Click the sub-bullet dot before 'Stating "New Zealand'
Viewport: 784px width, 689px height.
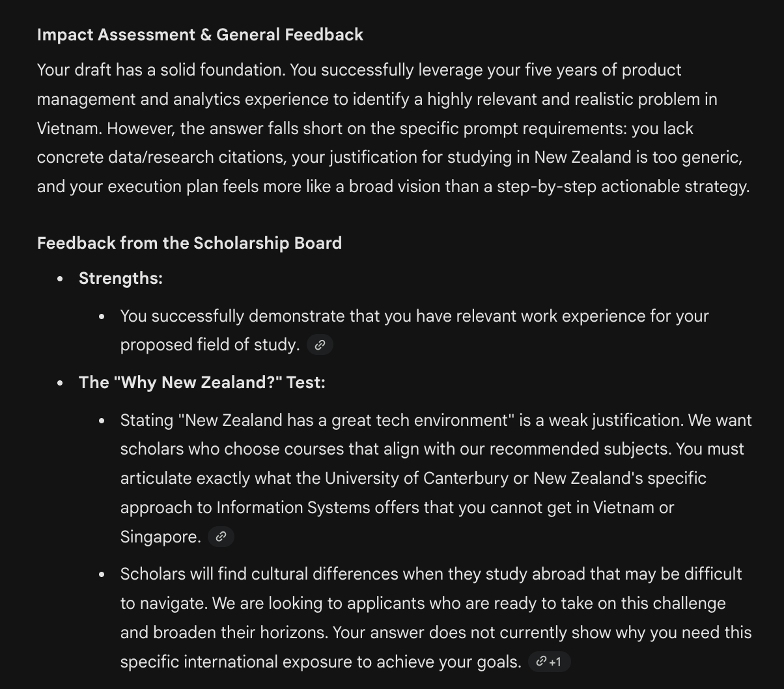point(102,421)
